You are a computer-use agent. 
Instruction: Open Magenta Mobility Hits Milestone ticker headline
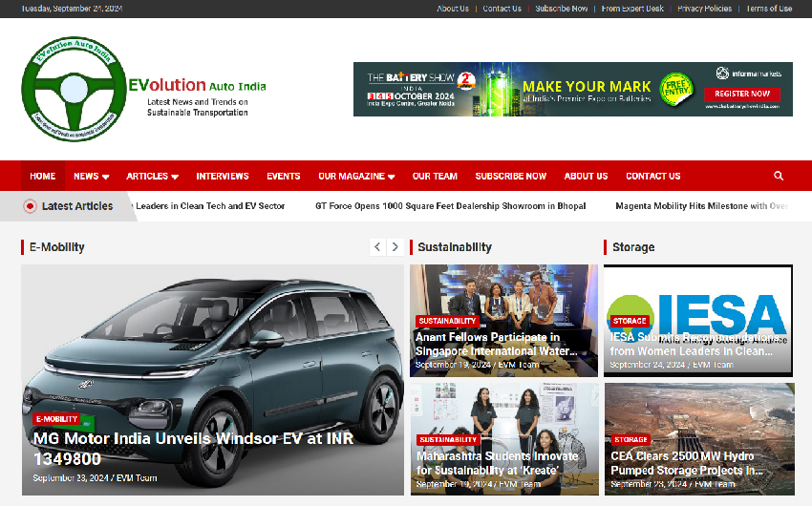click(702, 206)
